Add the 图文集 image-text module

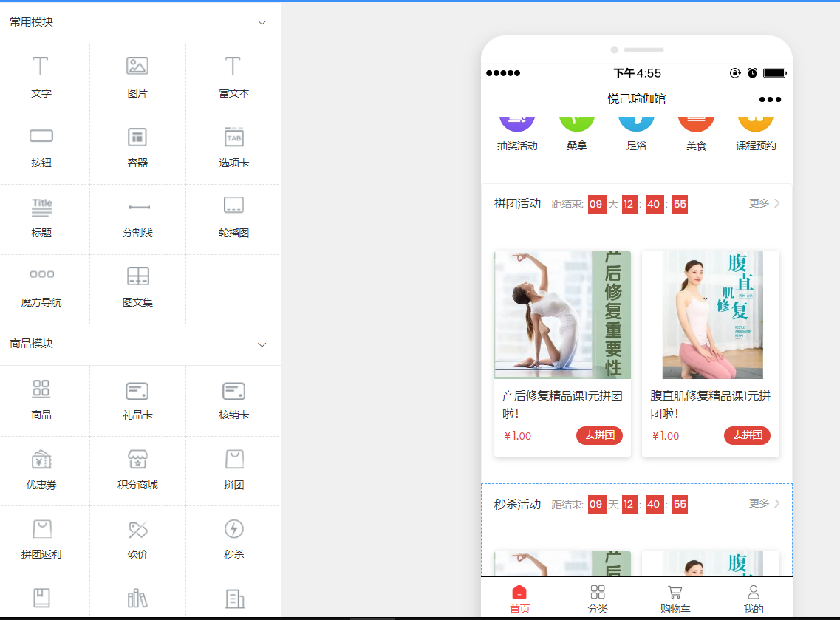tap(137, 288)
